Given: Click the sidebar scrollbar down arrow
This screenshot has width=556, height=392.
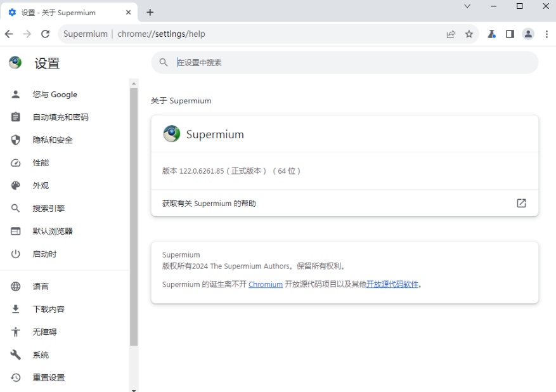Looking at the screenshot, I should coord(134,389).
